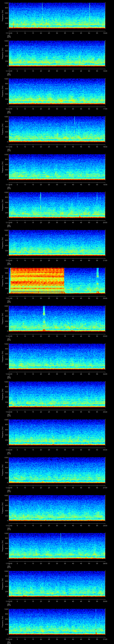Click the 13:24:00 start time label
The width and height of the screenshot is (114, 644).
[x=9, y=412]
